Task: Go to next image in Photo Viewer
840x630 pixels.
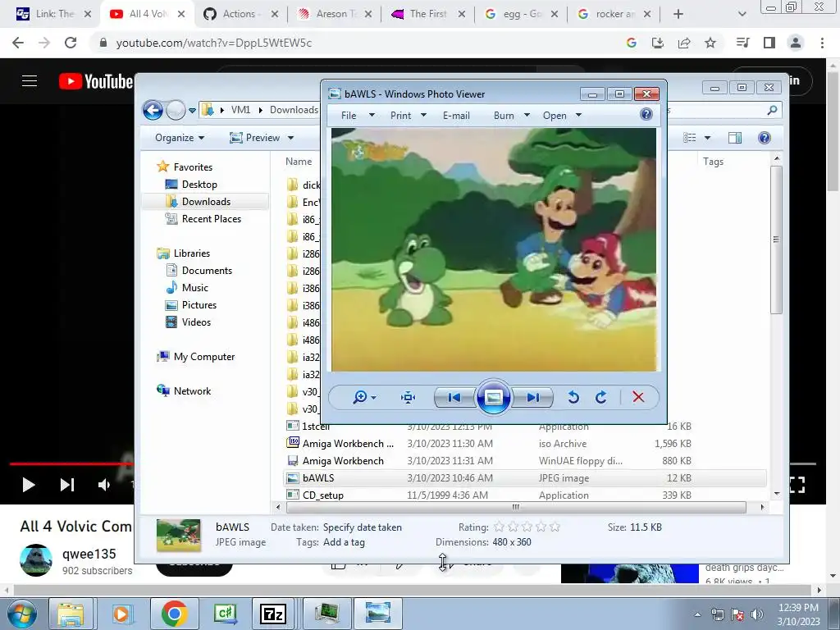Action: pyautogui.click(x=532, y=398)
